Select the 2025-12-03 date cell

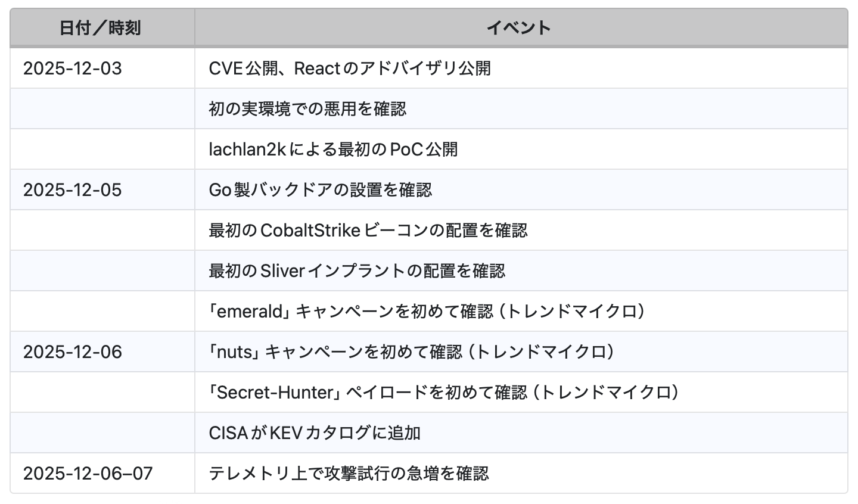click(73, 69)
